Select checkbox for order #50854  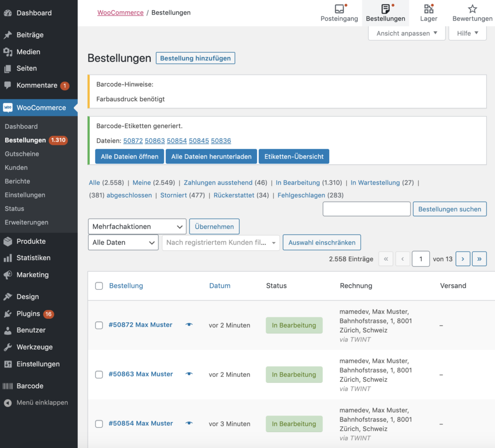pos(99,424)
